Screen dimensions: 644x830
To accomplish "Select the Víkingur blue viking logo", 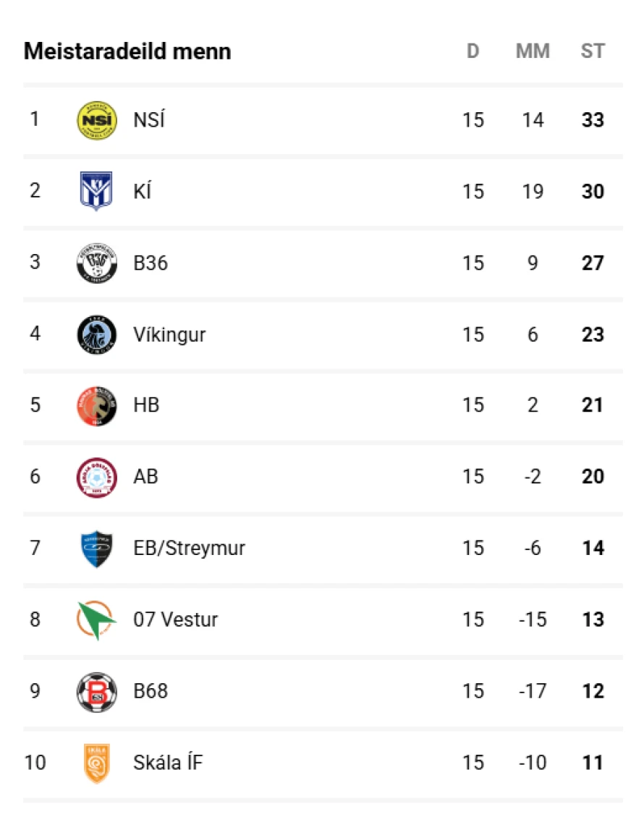I will (x=97, y=334).
